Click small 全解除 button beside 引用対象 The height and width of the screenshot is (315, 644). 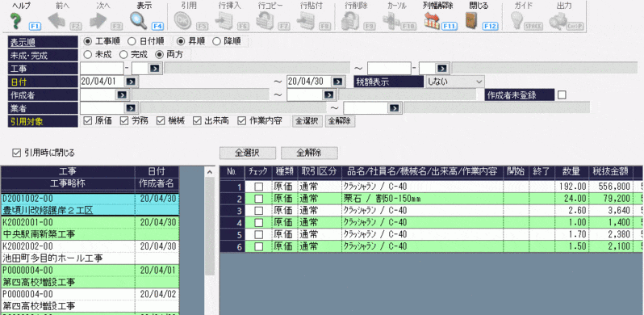click(340, 121)
